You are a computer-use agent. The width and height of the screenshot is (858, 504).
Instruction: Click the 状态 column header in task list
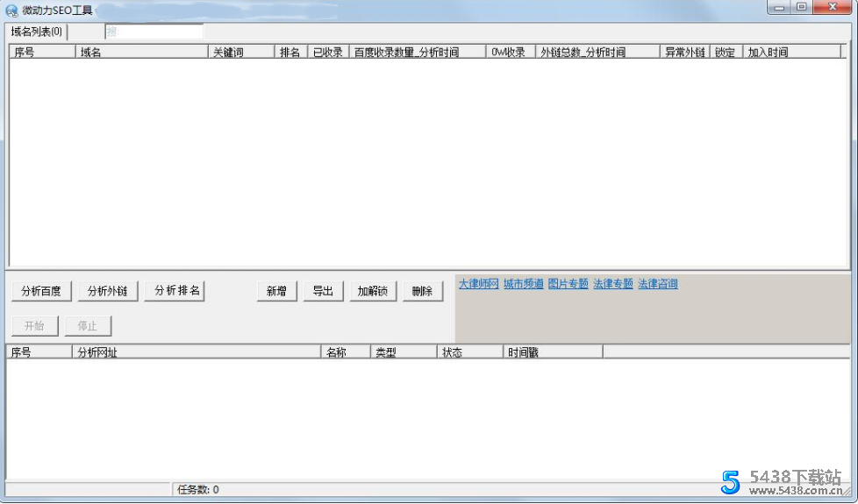tap(470, 352)
